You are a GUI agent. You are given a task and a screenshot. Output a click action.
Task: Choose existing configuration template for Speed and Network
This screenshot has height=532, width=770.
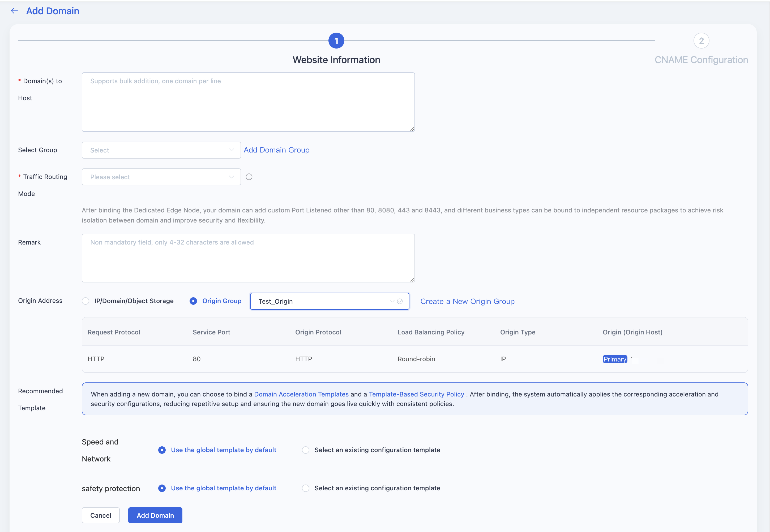point(306,450)
